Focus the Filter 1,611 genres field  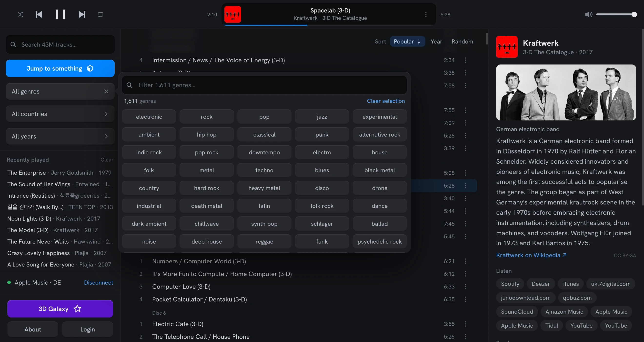point(264,85)
